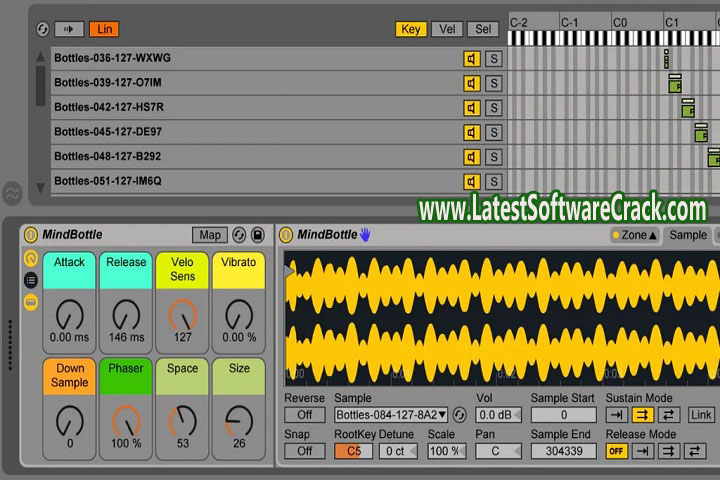Select the no-loop sustain mode icon
This screenshot has height=480, width=720.
(617, 415)
